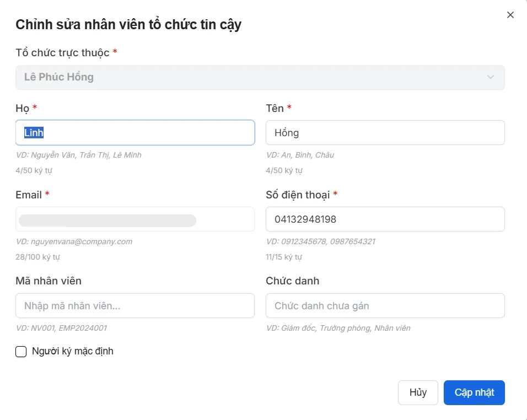Viewport: 527px width, 420px height.
Task: Click the Email field label
Action: pos(29,195)
